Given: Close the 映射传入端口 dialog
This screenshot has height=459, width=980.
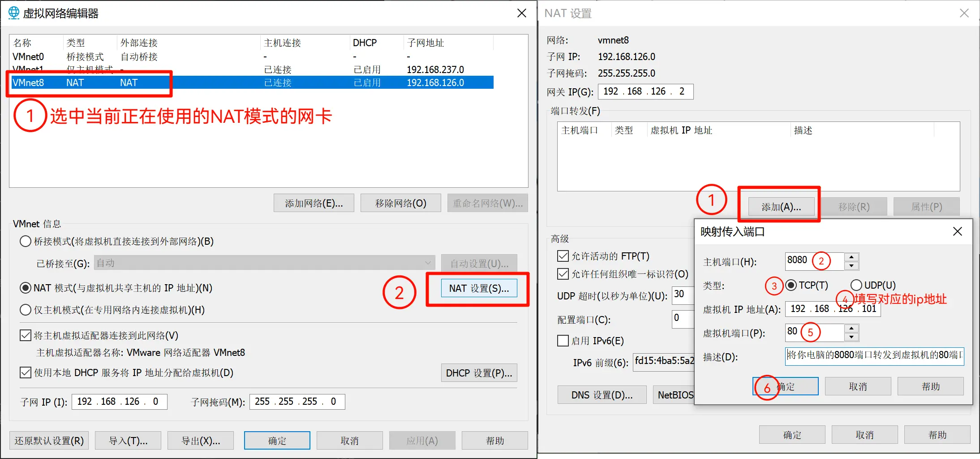Looking at the screenshot, I should 958,231.
